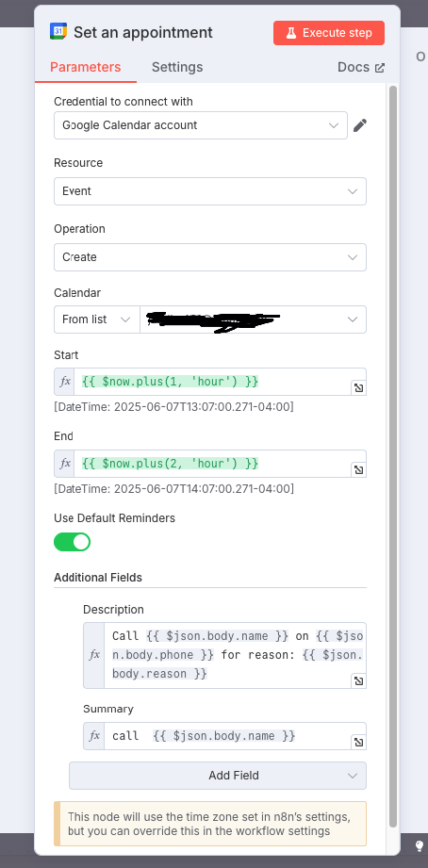Click the lightbulb icon at bottom corner
This screenshot has width=428, height=868.
[420, 845]
